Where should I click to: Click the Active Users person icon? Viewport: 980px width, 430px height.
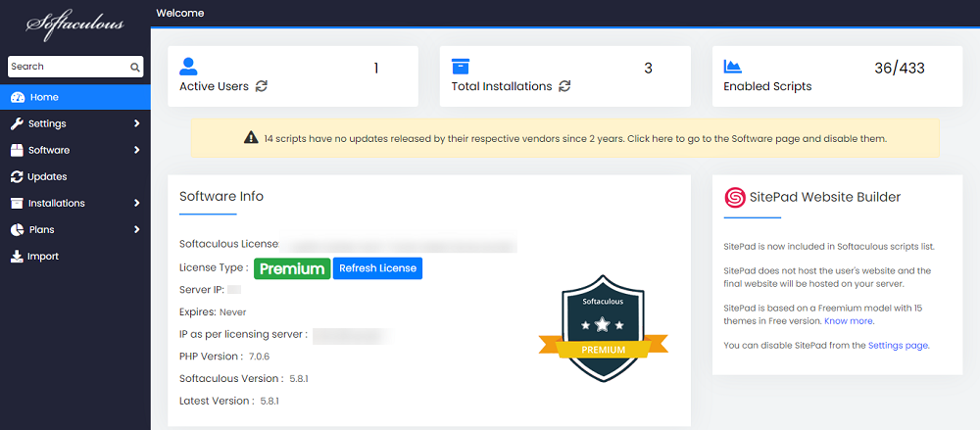(x=188, y=67)
